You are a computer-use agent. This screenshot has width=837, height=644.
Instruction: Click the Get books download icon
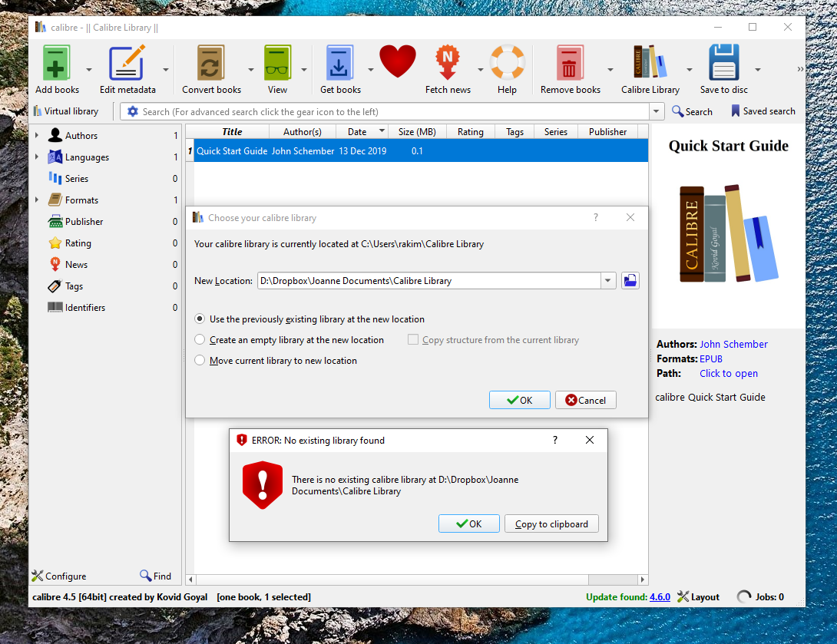tap(339, 63)
